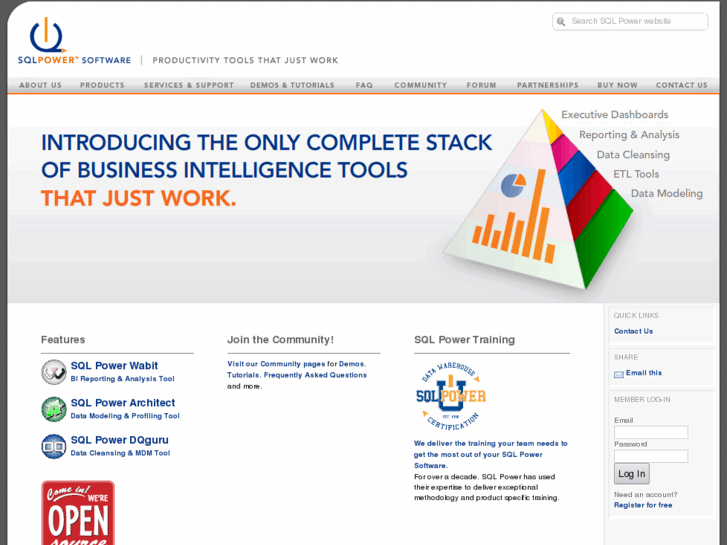Open the Partnerships menu item
Screen dimensions: 727x545
(x=548, y=85)
